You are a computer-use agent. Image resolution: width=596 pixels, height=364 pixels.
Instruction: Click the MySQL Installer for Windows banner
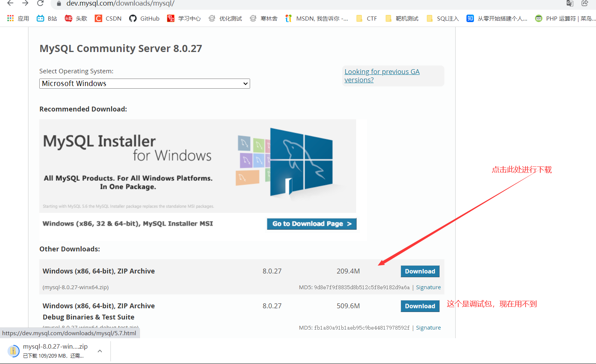click(198, 166)
